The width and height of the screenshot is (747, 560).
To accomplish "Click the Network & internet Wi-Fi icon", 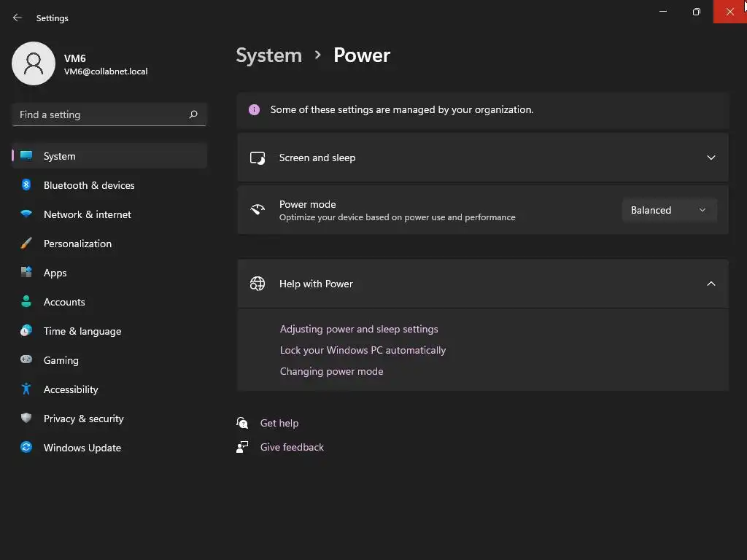I will (x=26, y=214).
